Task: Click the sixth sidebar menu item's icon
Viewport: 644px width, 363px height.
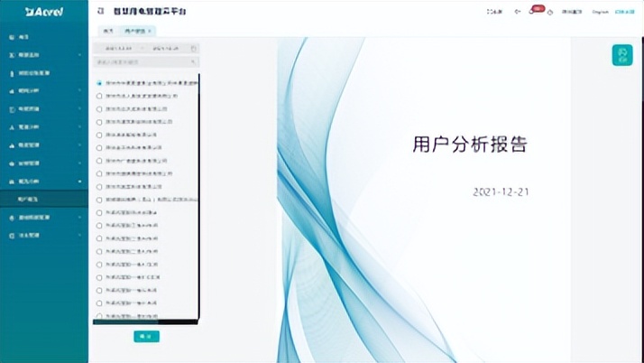Action: 12,127
